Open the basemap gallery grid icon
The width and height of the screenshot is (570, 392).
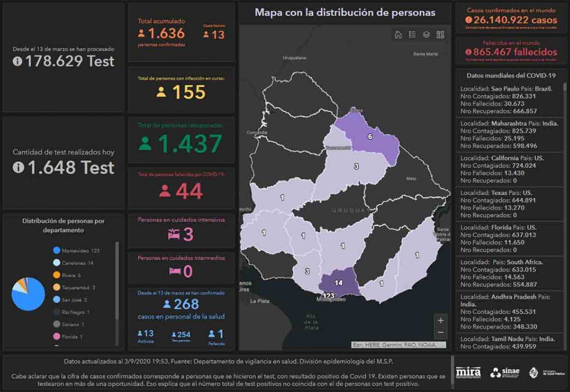coord(440,35)
